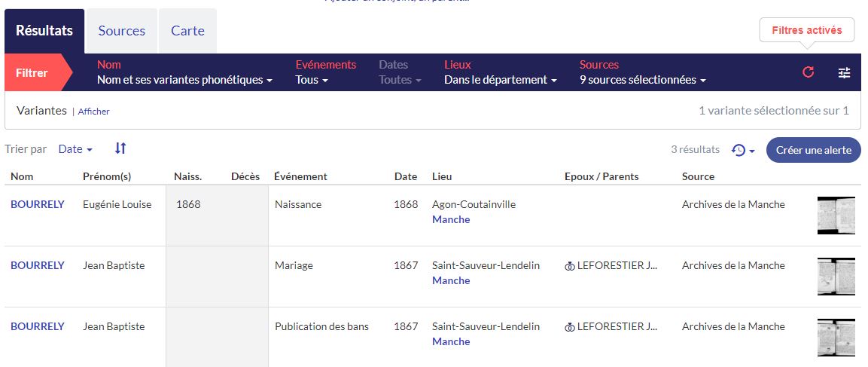Click the spouse rings icon in Mariage row
The height and width of the screenshot is (367, 868).
coord(570,266)
